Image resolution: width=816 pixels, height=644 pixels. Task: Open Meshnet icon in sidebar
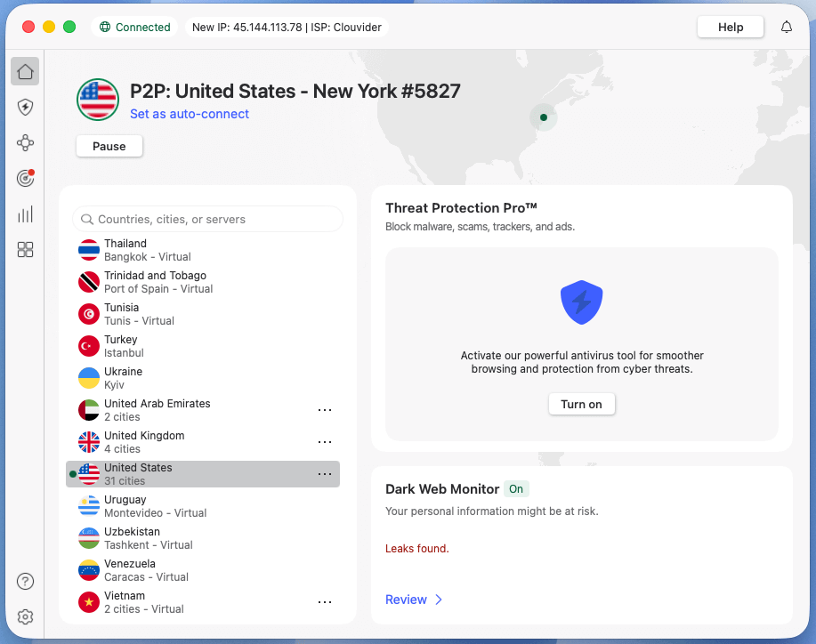click(x=25, y=142)
